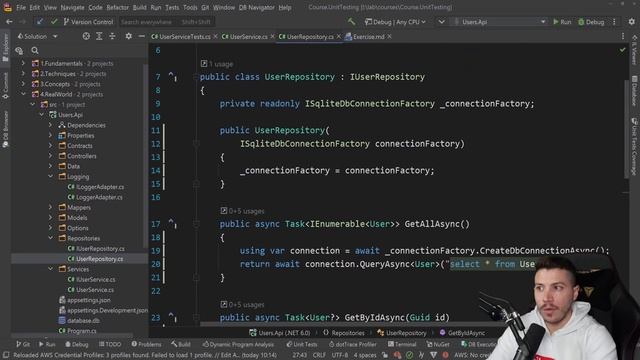This screenshot has height=360, width=640.
Task: Open Solution panel gear options
Action: [x=129, y=36]
